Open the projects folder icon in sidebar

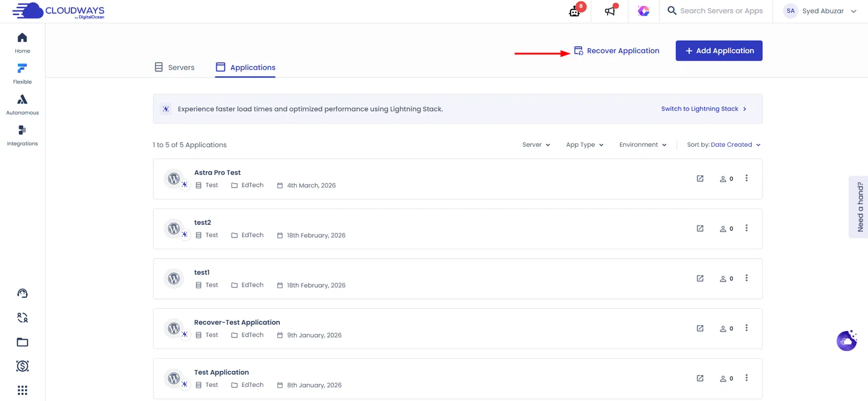point(22,342)
